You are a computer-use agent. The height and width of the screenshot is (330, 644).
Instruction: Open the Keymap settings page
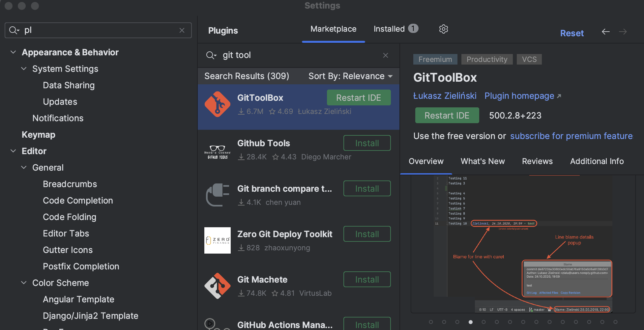coord(38,135)
